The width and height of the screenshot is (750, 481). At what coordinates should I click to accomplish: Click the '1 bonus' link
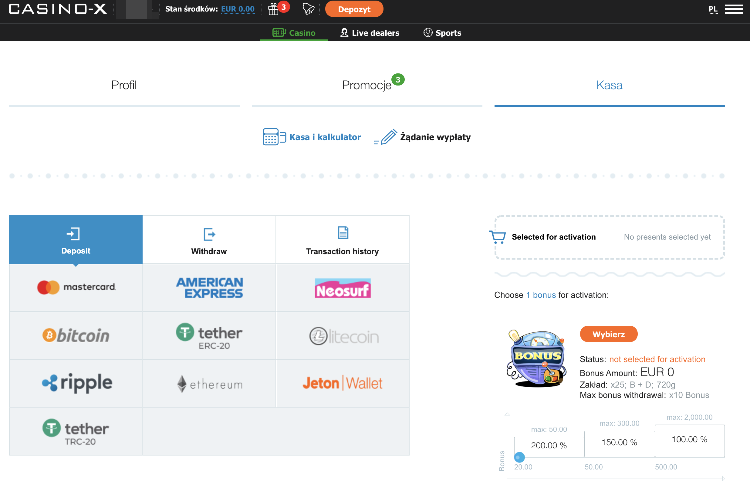tap(541, 295)
